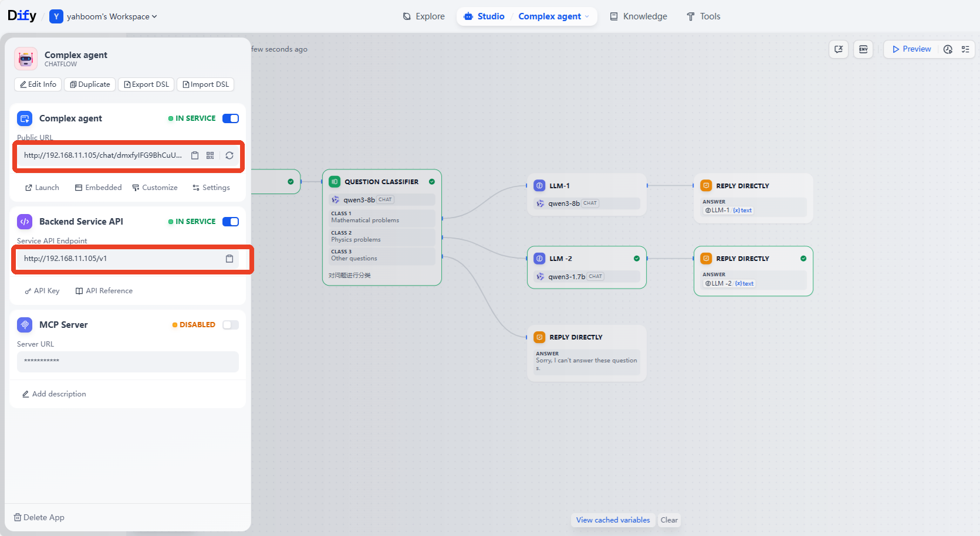Image resolution: width=980 pixels, height=536 pixels.
Task: Open the version history clock icon
Action: point(948,49)
